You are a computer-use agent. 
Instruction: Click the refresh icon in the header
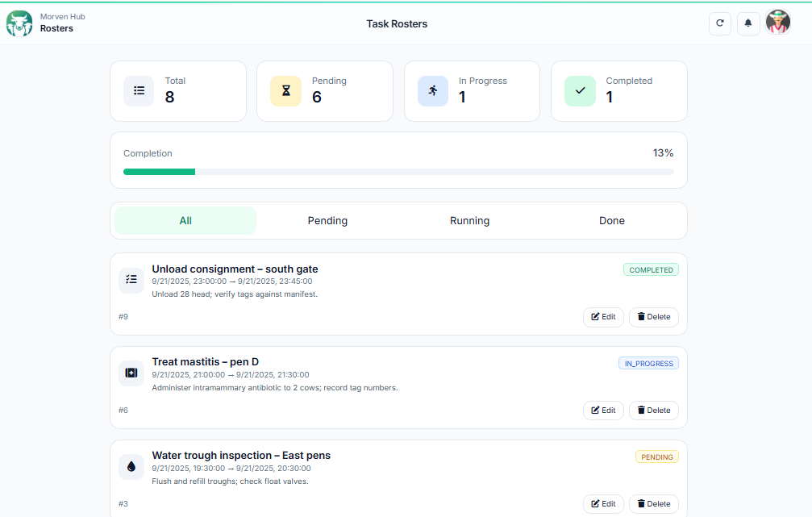coord(719,23)
